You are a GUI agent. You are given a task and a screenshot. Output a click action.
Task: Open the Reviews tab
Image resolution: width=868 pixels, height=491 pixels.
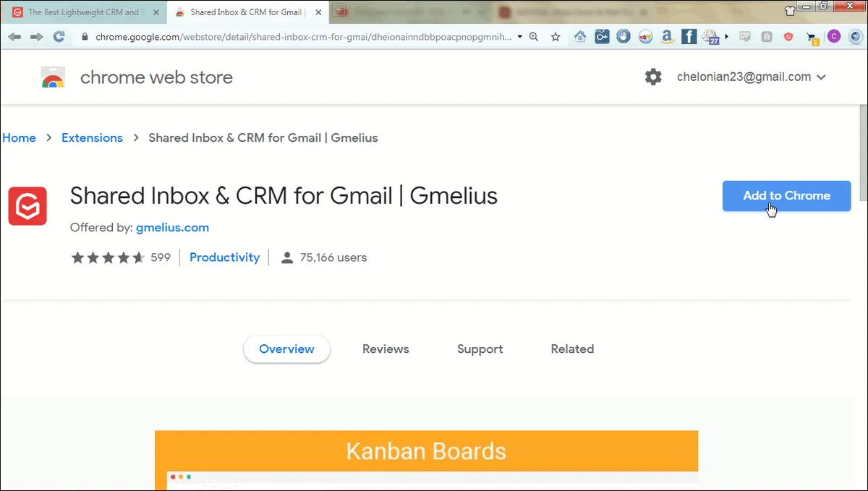(386, 349)
